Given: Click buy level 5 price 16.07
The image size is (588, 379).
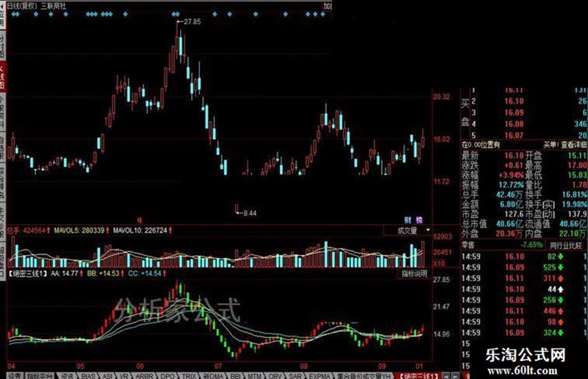Looking at the screenshot, I should [514, 135].
